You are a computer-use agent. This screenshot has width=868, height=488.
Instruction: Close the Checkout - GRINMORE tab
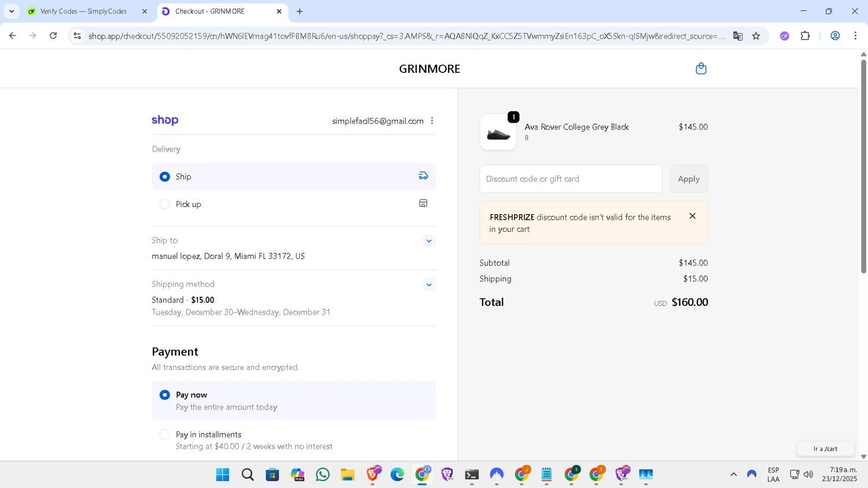pyautogui.click(x=279, y=12)
